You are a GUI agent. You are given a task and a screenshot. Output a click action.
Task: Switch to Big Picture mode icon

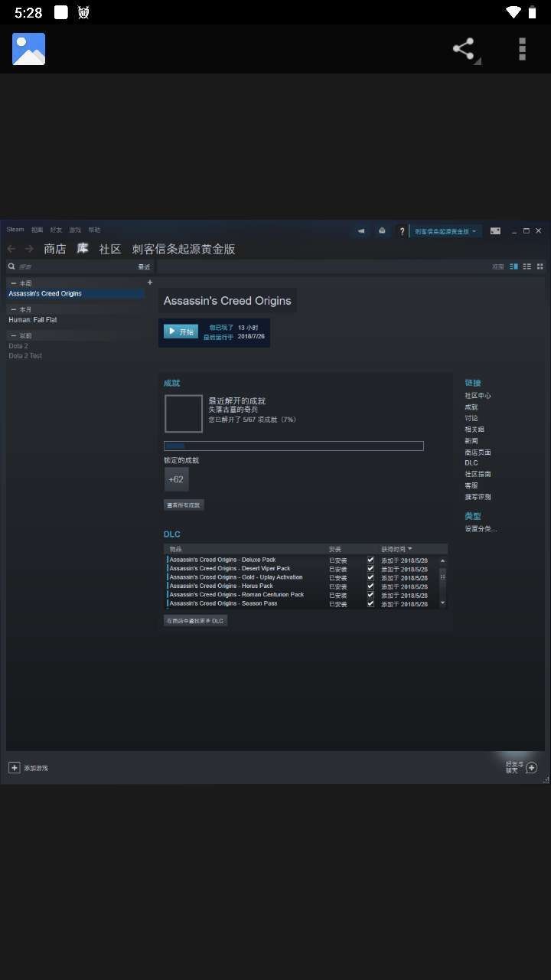tap(495, 230)
